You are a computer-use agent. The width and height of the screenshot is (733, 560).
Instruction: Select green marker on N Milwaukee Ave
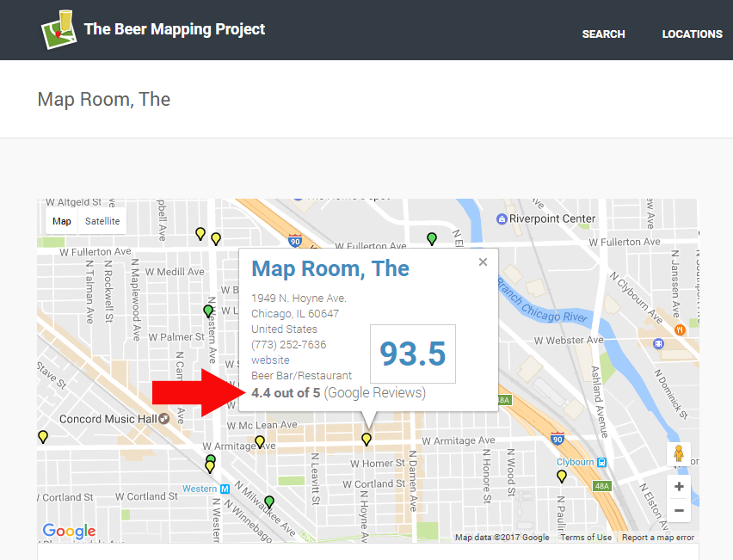click(269, 502)
